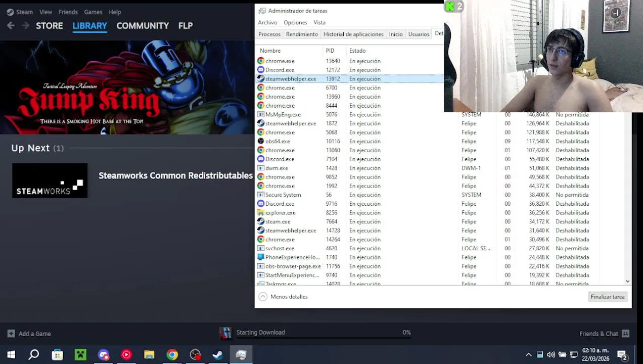Show hidden tray icons chevron

[x=528, y=355]
